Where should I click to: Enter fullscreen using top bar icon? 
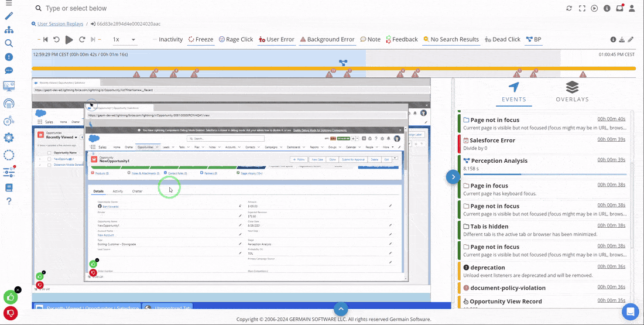(x=581, y=8)
